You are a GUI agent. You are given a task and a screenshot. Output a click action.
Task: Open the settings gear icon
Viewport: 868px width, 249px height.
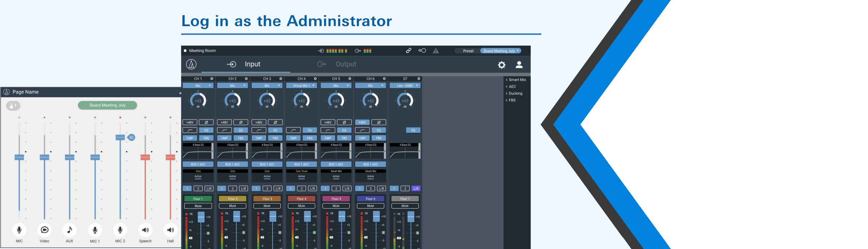(x=502, y=65)
